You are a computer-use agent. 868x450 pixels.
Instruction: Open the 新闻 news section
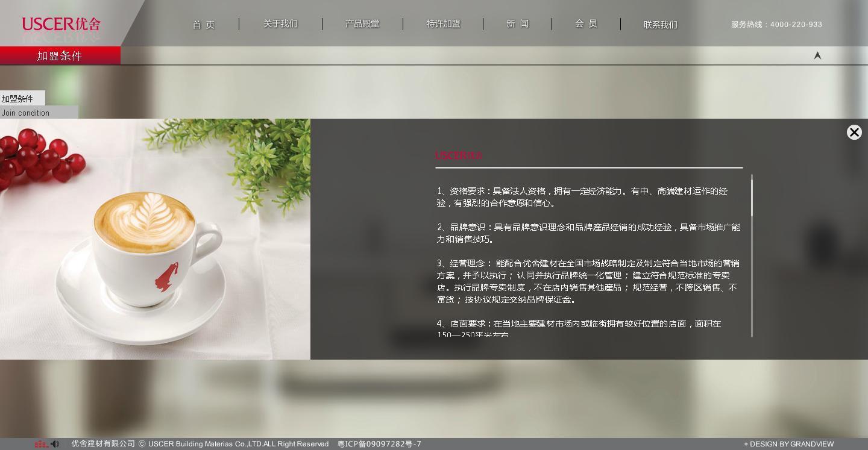pyautogui.click(x=517, y=24)
